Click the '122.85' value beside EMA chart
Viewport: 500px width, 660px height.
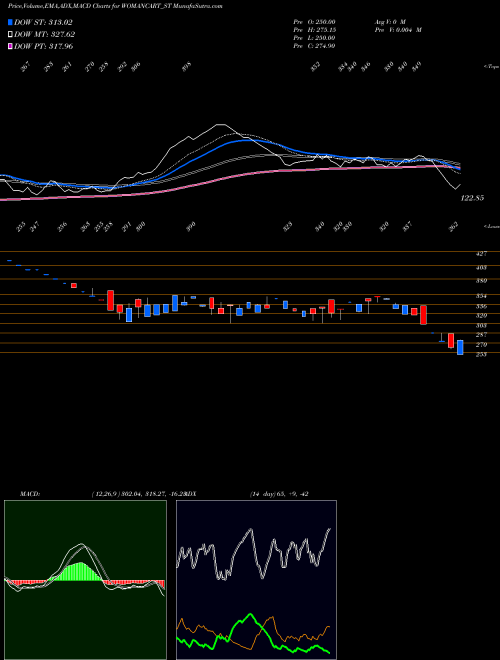point(472,198)
